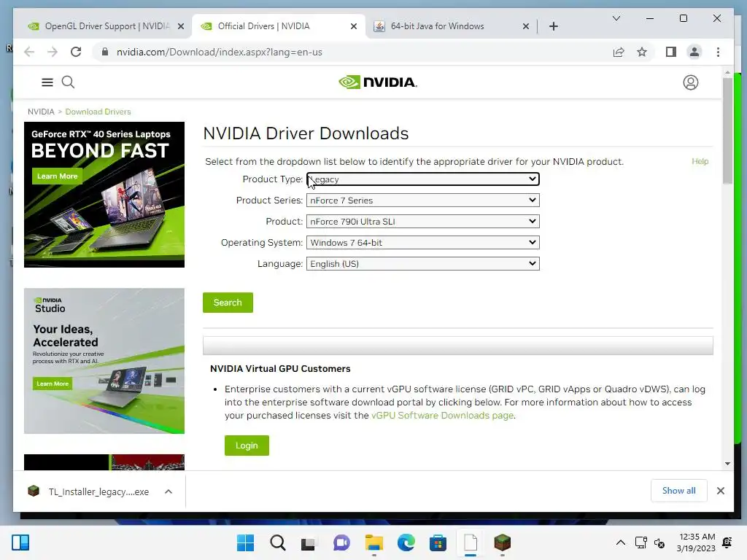Viewport: 747px width, 560px height.
Task: Click the green Login button
Action: click(x=247, y=446)
